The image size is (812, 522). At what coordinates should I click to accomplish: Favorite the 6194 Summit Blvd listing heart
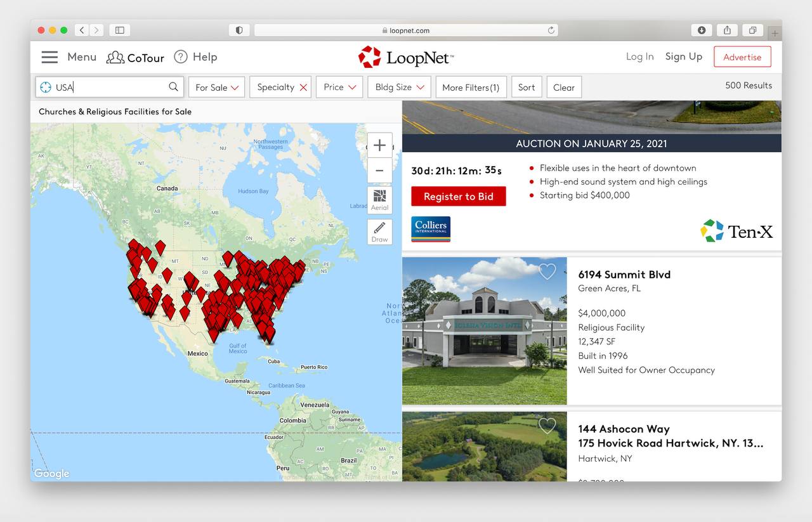point(547,271)
